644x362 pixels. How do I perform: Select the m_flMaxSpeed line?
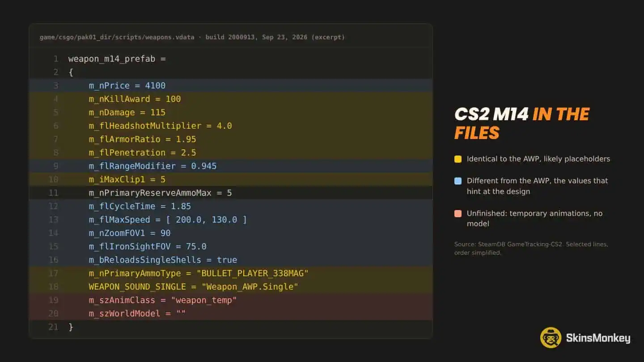click(231, 220)
